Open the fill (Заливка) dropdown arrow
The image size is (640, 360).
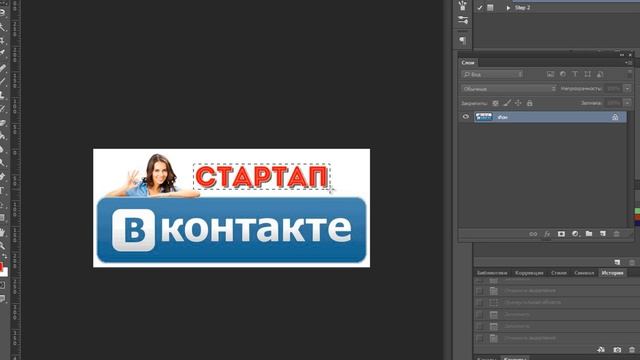[627, 103]
